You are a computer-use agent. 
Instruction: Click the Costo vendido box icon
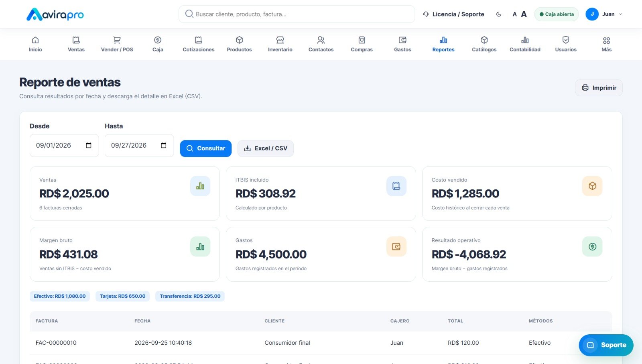coord(592,186)
